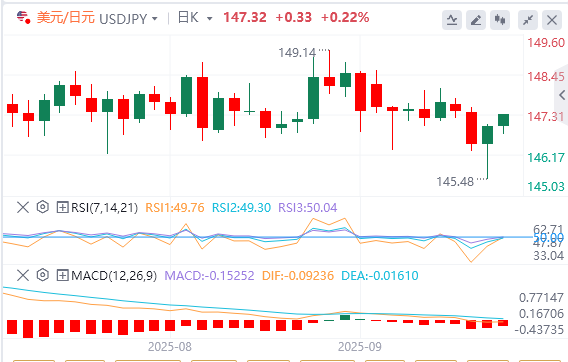
Task: Click the RSI(7,14,21) label
Action: [x=104, y=208]
